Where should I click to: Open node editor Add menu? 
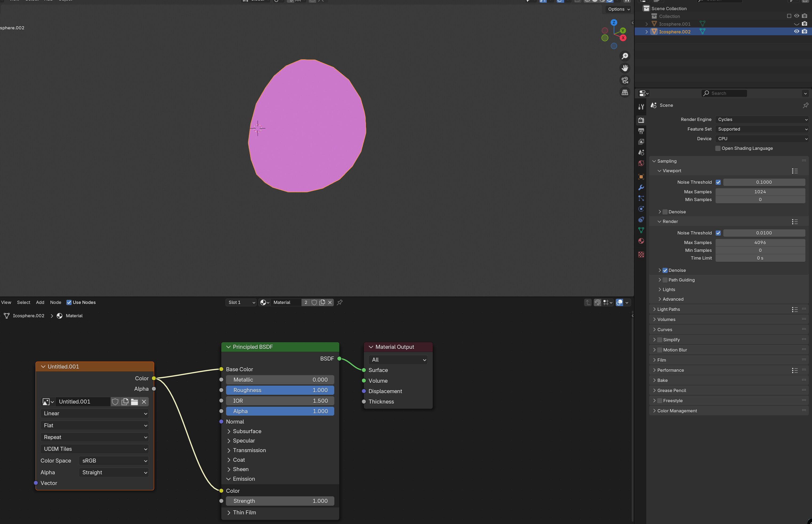pos(40,303)
